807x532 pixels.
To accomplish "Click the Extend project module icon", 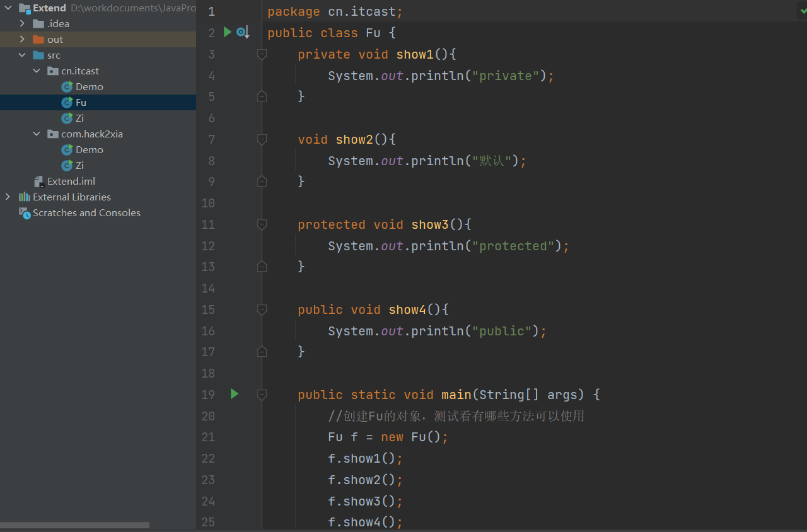I will pos(25,8).
